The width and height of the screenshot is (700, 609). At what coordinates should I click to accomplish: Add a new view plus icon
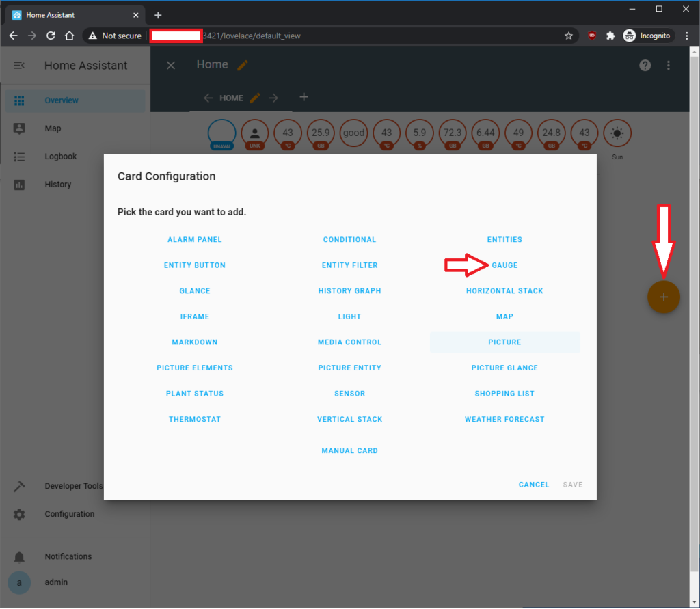(304, 97)
